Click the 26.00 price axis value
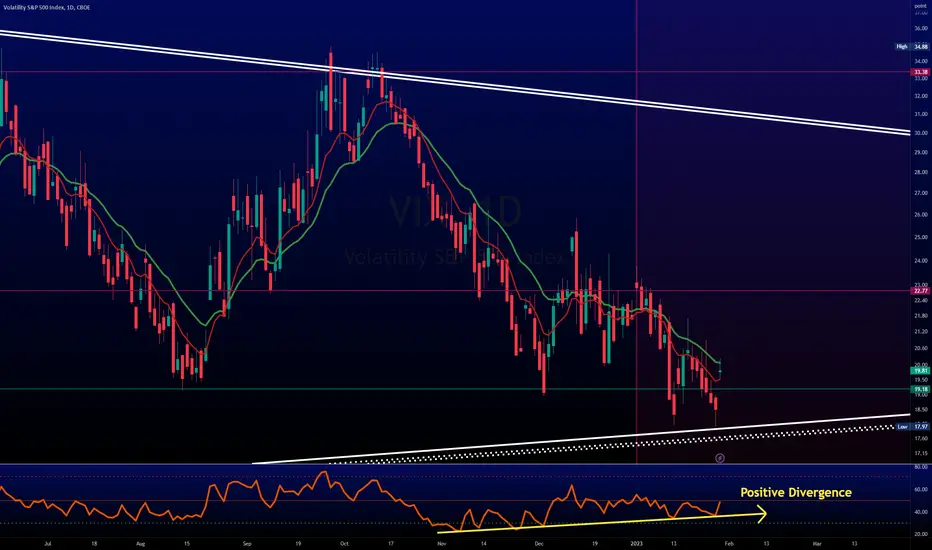932x550 pixels. (921, 215)
